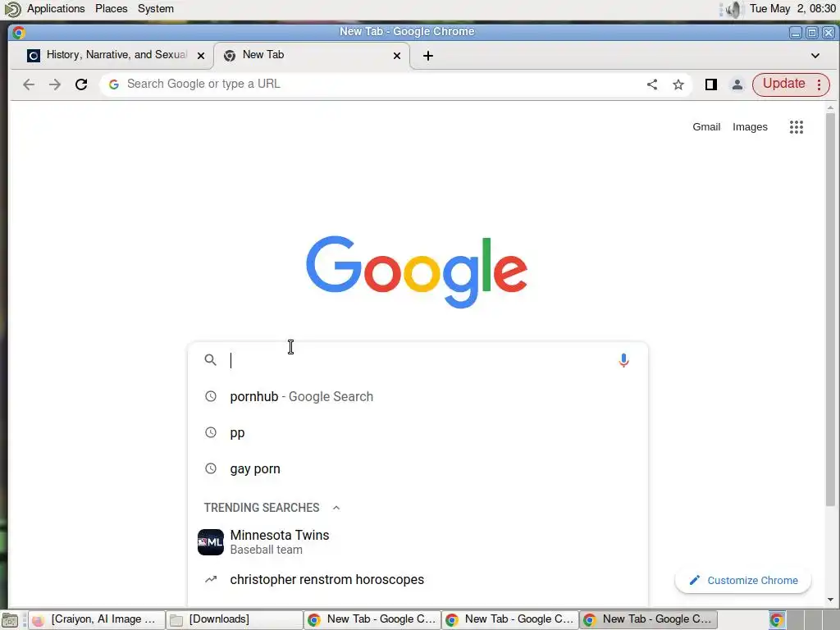Show desktop via bottom-left panel icon
840x630 pixels.
[10, 620]
